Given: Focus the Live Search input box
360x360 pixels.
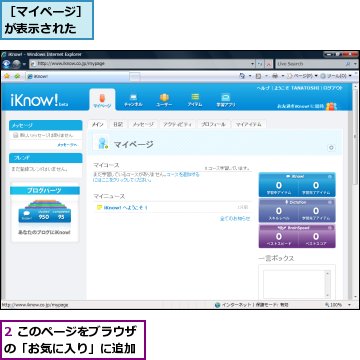Looking at the screenshot, I should tap(309, 64).
